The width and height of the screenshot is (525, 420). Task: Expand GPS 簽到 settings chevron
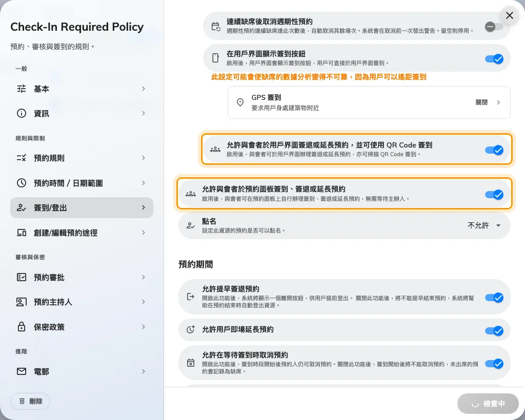(x=498, y=102)
